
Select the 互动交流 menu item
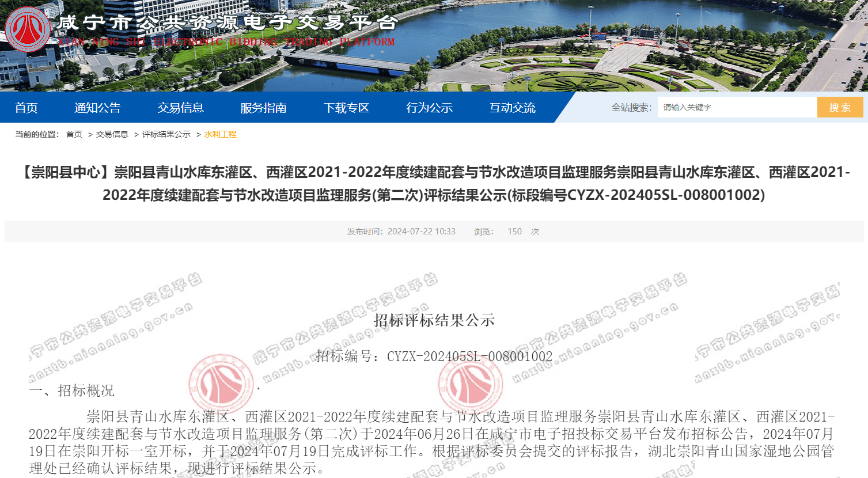(512, 108)
